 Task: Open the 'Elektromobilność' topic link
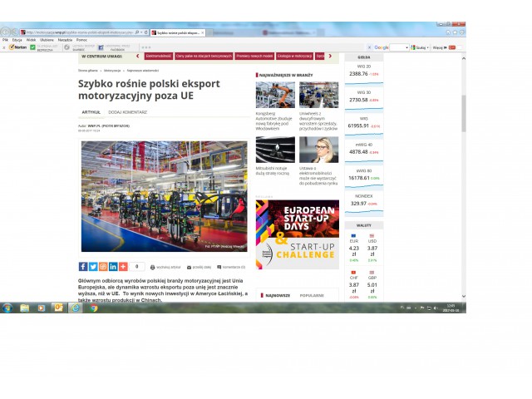158,57
